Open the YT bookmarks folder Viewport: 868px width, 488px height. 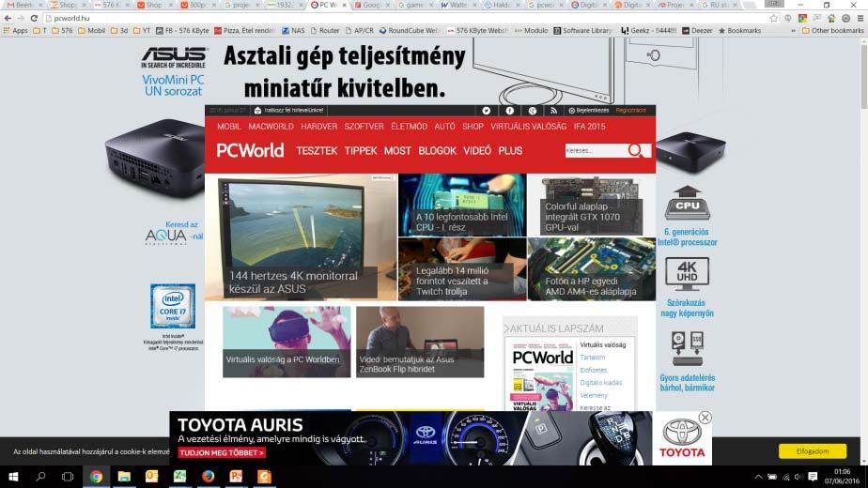[142, 31]
